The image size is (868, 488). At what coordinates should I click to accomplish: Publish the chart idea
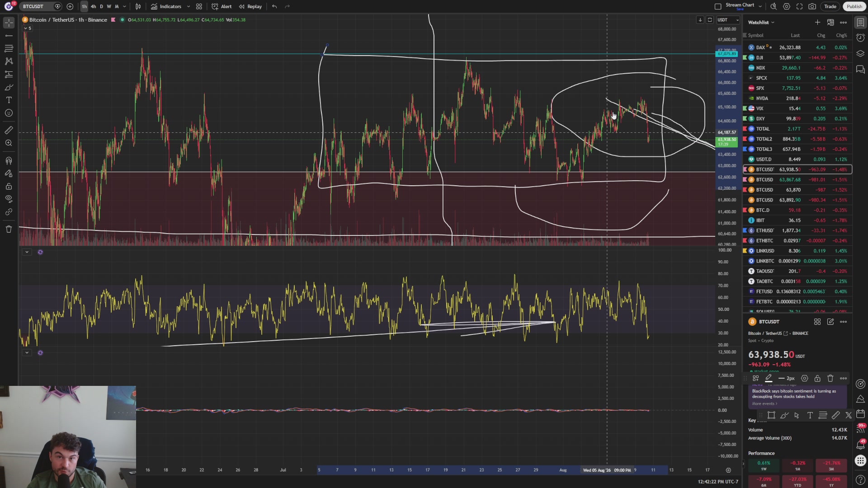click(x=854, y=6)
